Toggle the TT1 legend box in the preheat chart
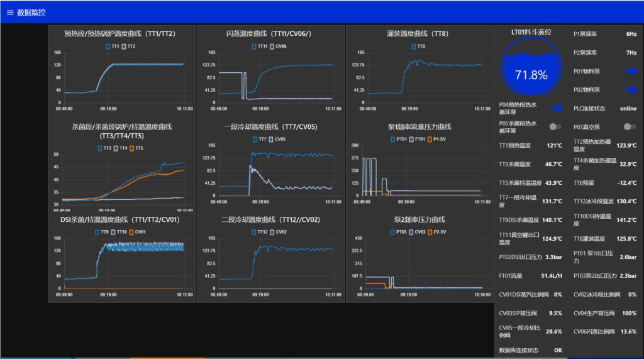The width and height of the screenshot is (644, 359). (108, 47)
